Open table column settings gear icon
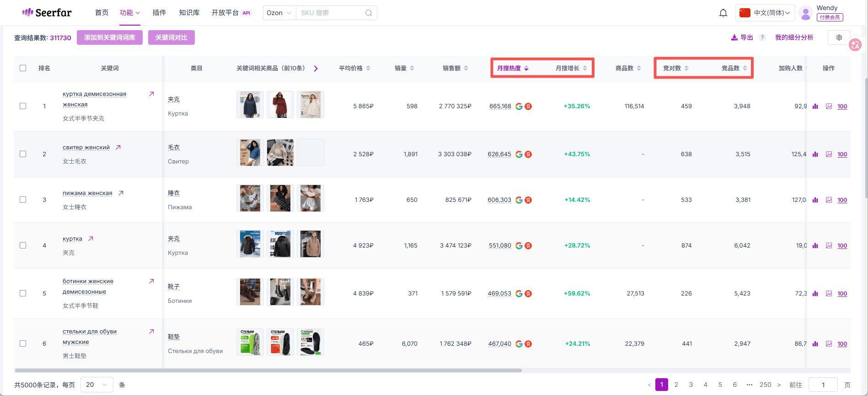868x396 pixels. (839, 37)
